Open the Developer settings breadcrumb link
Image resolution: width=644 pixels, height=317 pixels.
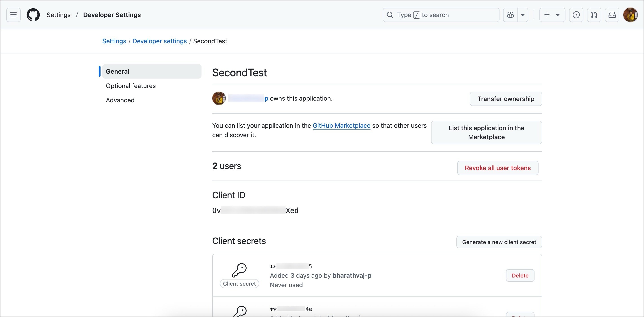[x=160, y=41]
